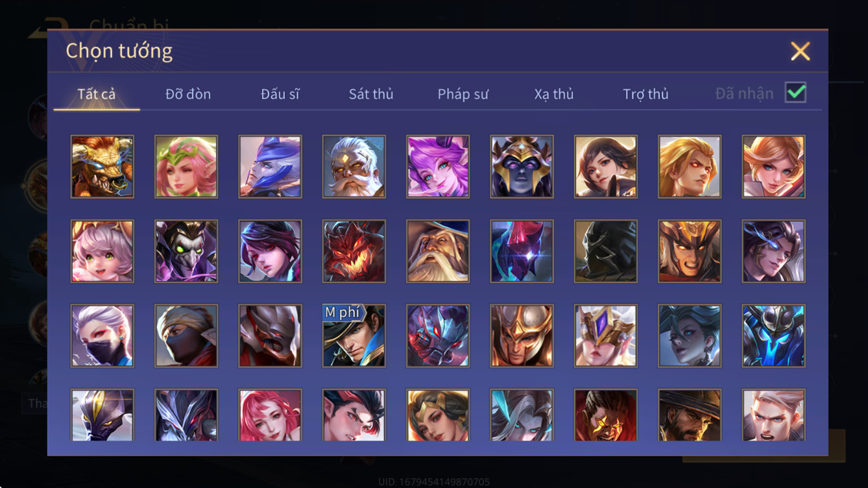
Task: Show the Xạ thủ hero category
Action: (554, 94)
